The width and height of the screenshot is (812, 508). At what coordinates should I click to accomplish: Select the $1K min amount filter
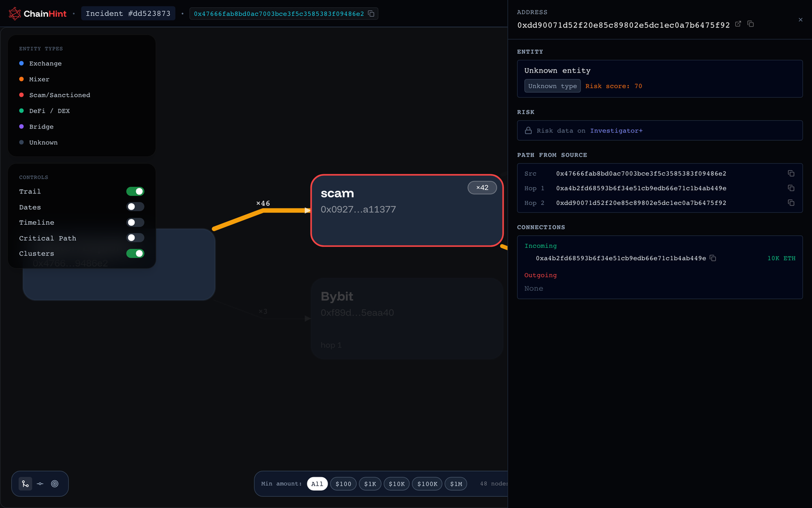370,484
